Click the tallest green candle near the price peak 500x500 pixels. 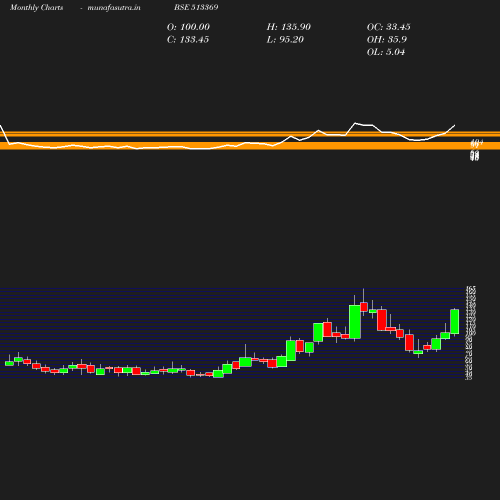pos(355,322)
